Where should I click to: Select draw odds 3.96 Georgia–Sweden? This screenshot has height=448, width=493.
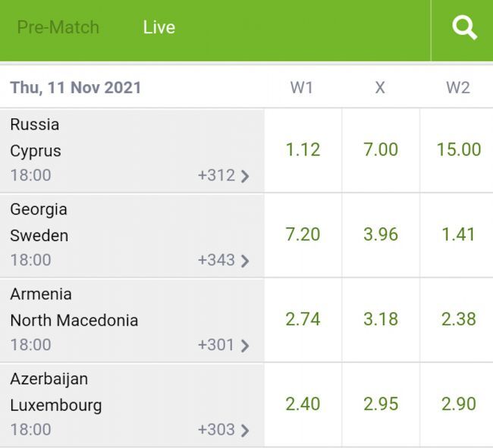(381, 235)
